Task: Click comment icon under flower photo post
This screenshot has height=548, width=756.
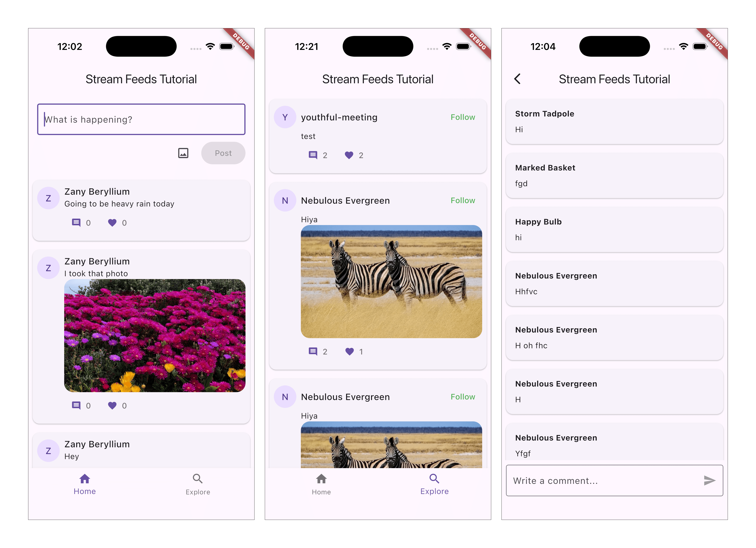Action: tap(76, 405)
